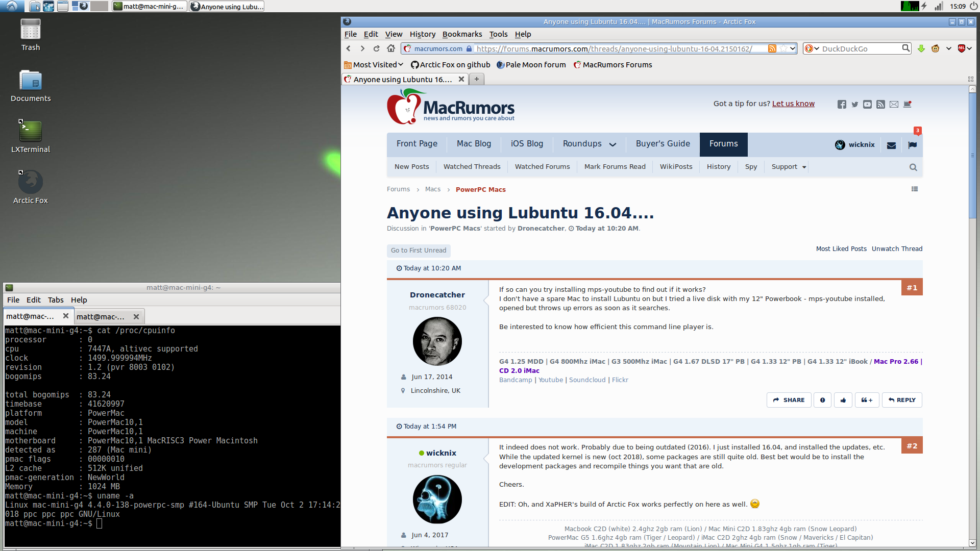The width and height of the screenshot is (980, 551).
Task: Open the address bar history dropdown
Action: click(793, 48)
